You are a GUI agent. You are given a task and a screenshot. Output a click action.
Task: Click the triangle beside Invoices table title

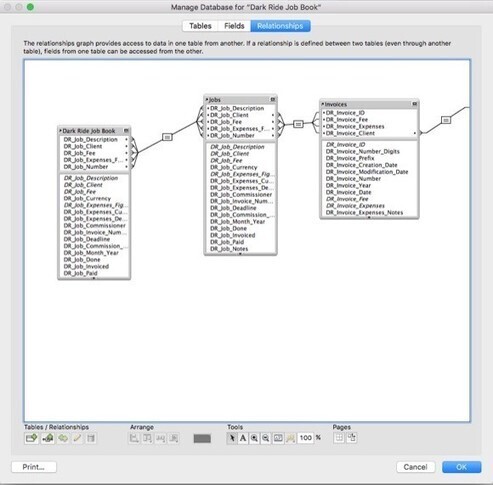pos(322,104)
